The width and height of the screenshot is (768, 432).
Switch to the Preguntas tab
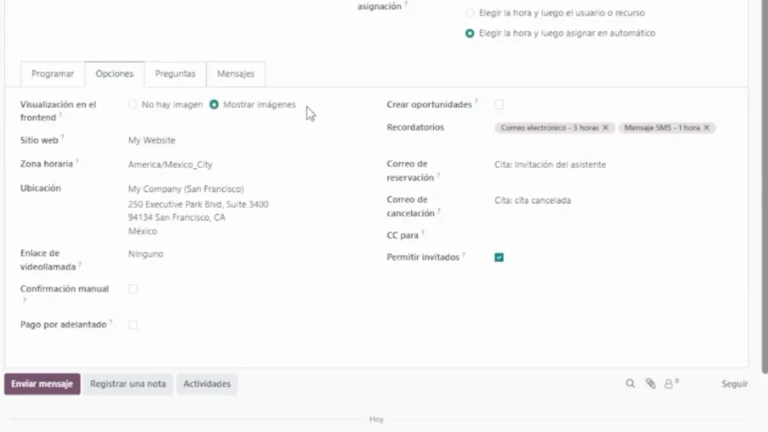coord(175,74)
